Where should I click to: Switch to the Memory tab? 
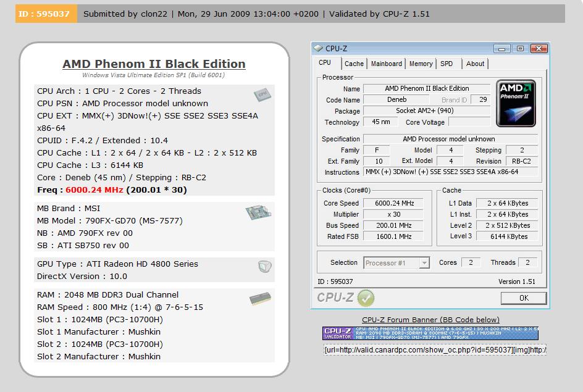tap(421, 64)
